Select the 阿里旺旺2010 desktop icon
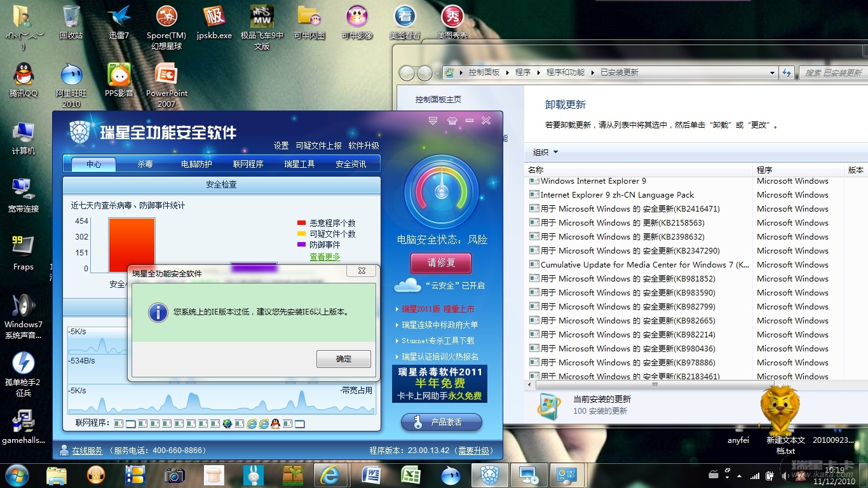Image resolution: width=868 pixels, height=488 pixels. point(71,86)
